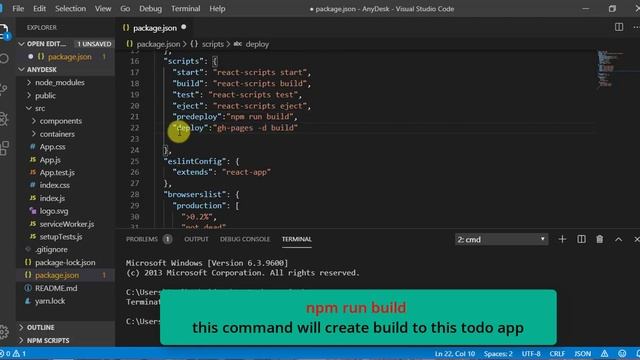This screenshot has width=640, height=360.
Task: Open errors and warnings count in status bar
Action: pyautogui.click(x=14, y=353)
